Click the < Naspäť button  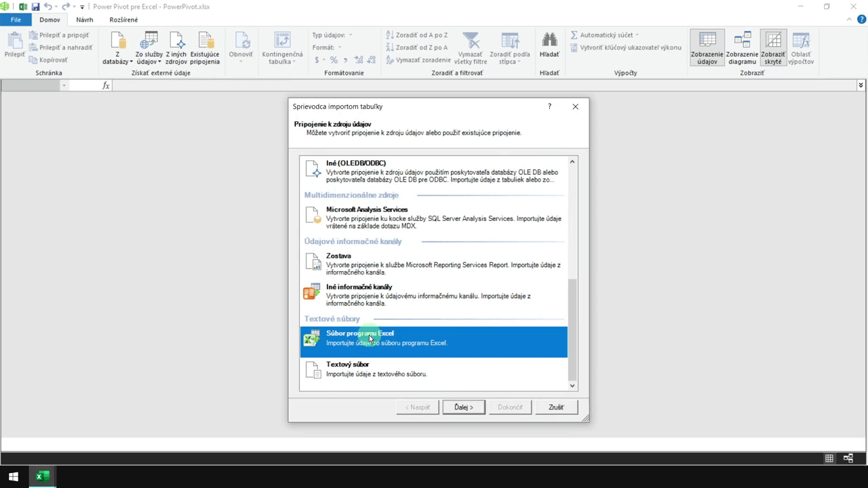[418, 407]
